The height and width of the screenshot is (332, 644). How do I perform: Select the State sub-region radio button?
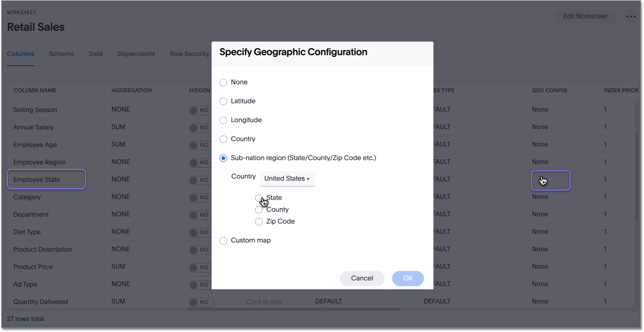(x=259, y=197)
